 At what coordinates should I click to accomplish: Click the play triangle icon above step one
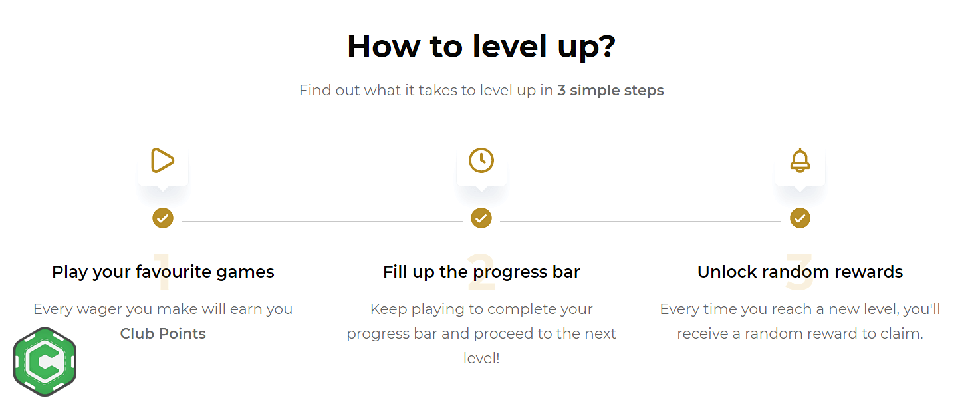[x=162, y=160]
